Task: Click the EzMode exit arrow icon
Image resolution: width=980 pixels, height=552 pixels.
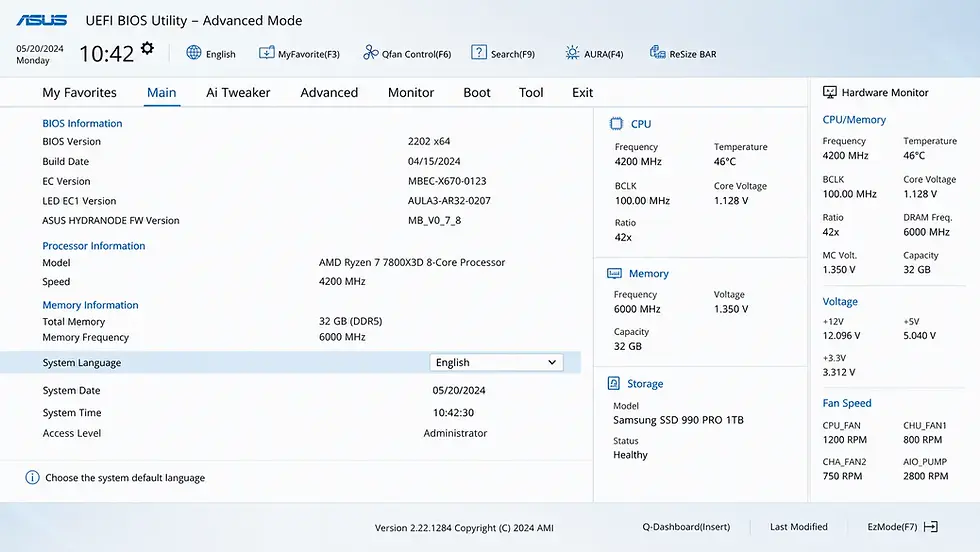Action: [x=931, y=527]
